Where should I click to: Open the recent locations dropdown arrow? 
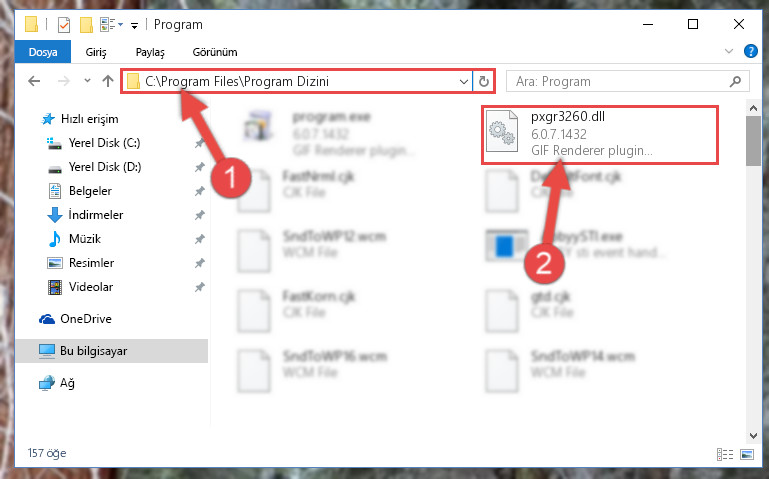87,81
